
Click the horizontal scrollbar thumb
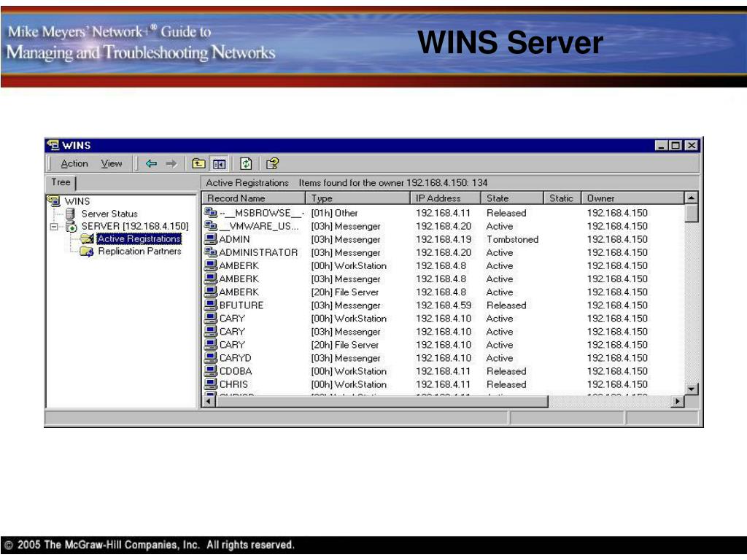[x=382, y=402]
